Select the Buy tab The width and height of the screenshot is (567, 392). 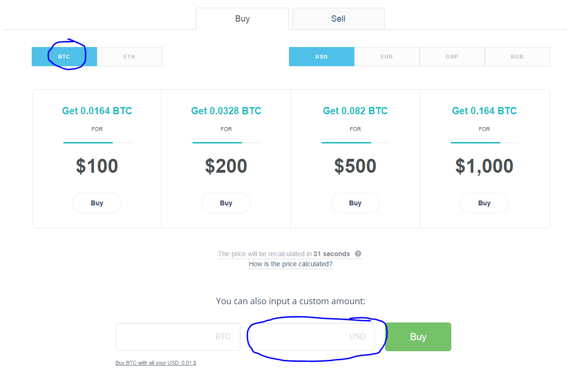click(242, 19)
